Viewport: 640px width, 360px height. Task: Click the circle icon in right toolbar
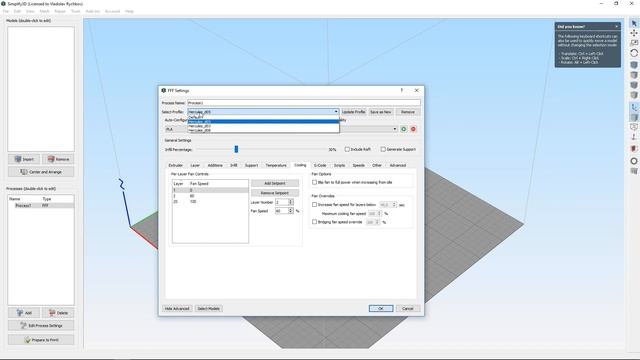pyautogui.click(x=634, y=161)
